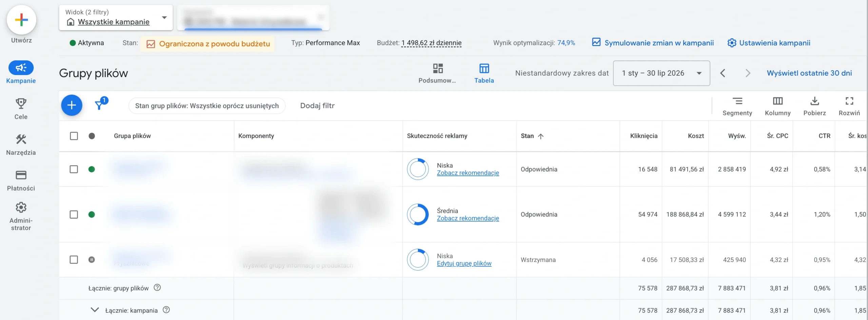
Task: Click the Utwórz plus button
Action: (21, 20)
